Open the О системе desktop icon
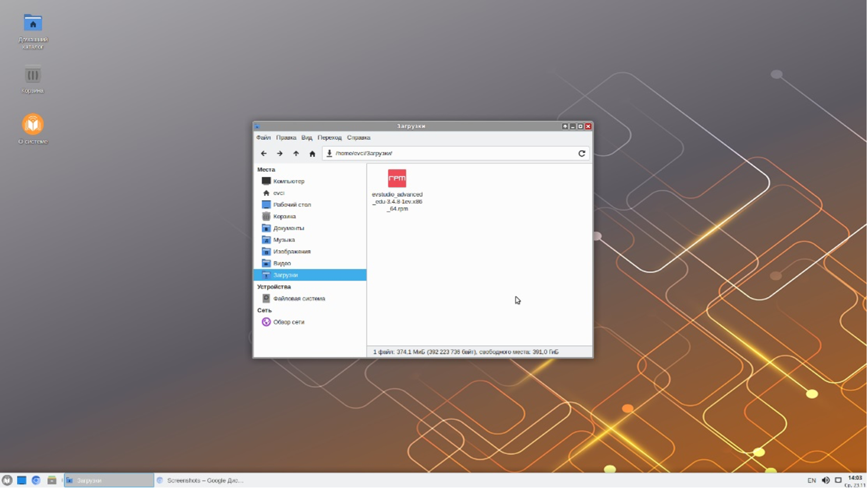The image size is (868, 489). pos(33,124)
